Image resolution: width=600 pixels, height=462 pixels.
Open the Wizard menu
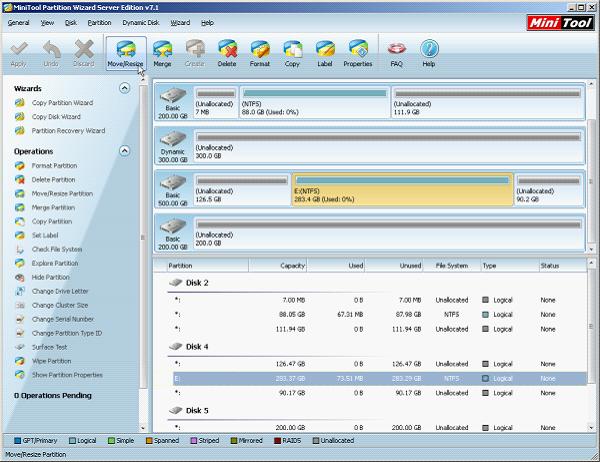[x=180, y=23]
